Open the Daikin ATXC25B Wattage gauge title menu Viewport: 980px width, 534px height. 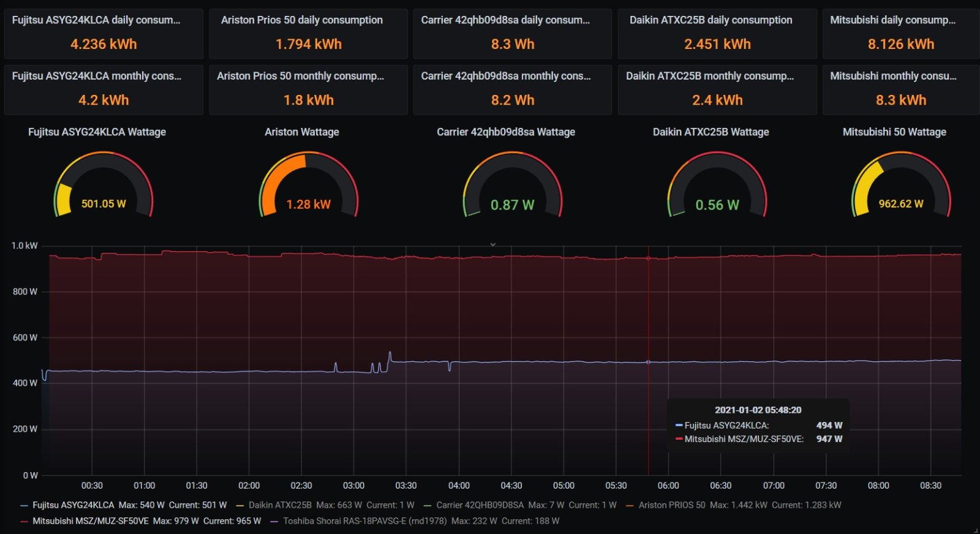tap(711, 132)
